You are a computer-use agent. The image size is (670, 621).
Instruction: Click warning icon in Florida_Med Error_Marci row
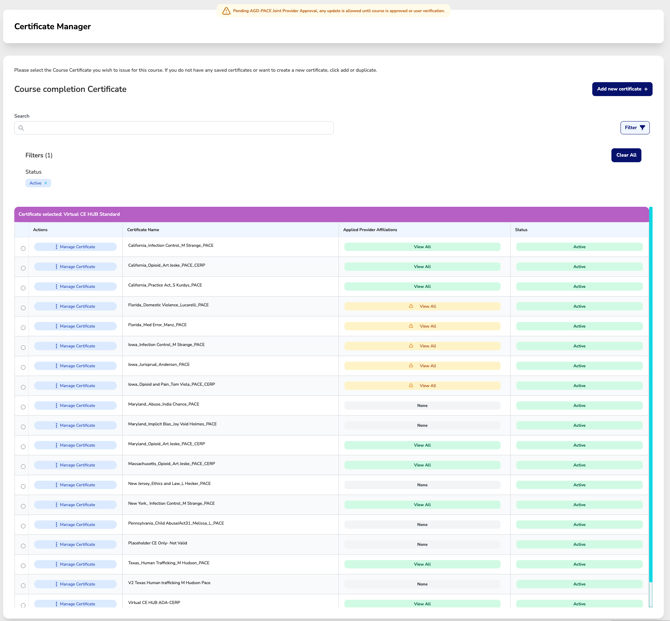point(411,326)
